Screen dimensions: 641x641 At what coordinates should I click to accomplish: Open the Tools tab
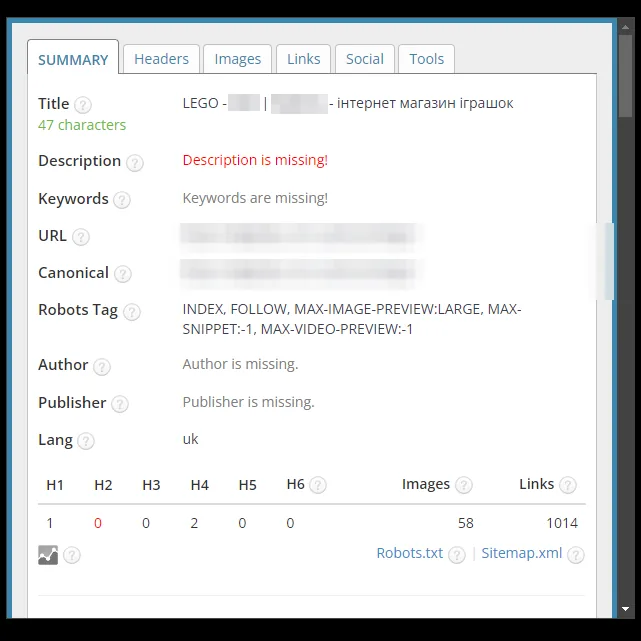pyautogui.click(x=426, y=59)
